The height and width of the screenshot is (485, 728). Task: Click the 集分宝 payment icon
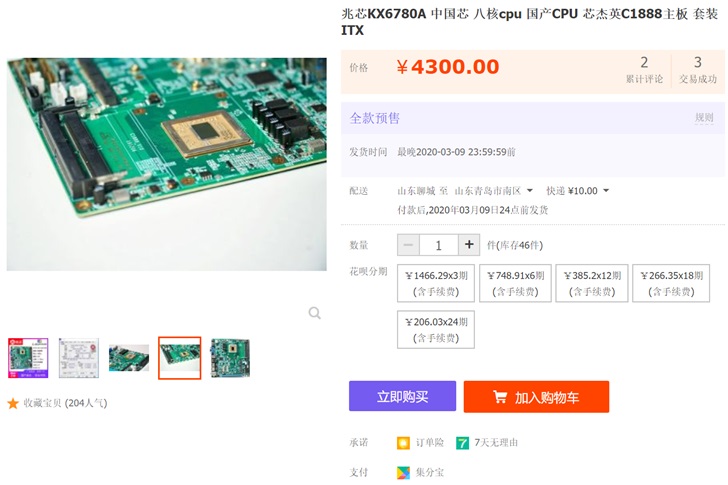point(403,472)
